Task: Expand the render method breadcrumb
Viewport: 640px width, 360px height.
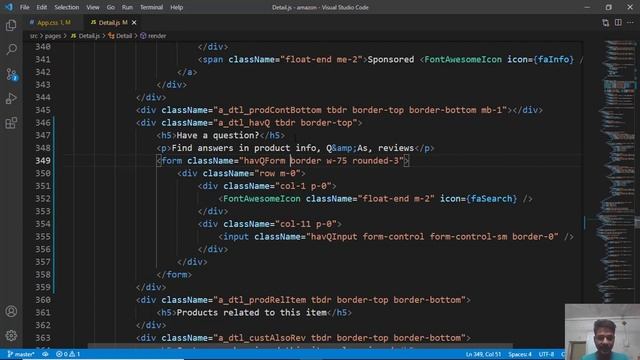Action: 153,36
